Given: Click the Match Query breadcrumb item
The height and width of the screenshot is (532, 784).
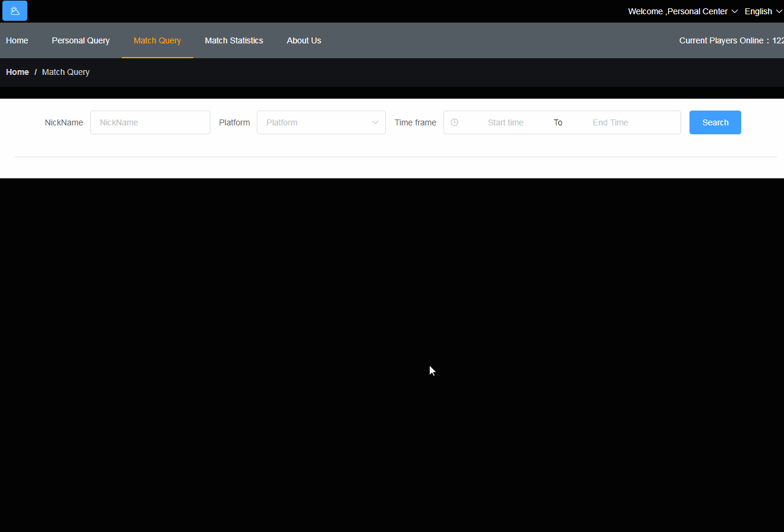Looking at the screenshot, I should click(x=66, y=72).
